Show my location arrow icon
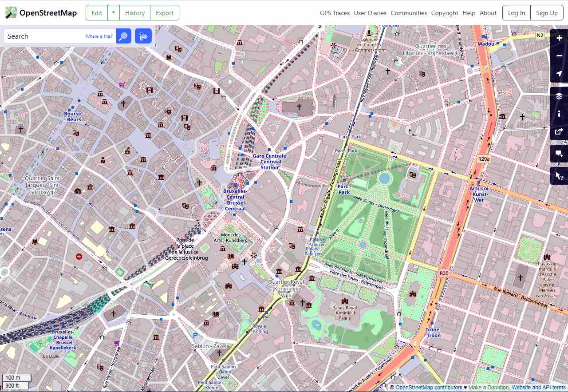Screen dimensions: 568x392 [x=559, y=74]
